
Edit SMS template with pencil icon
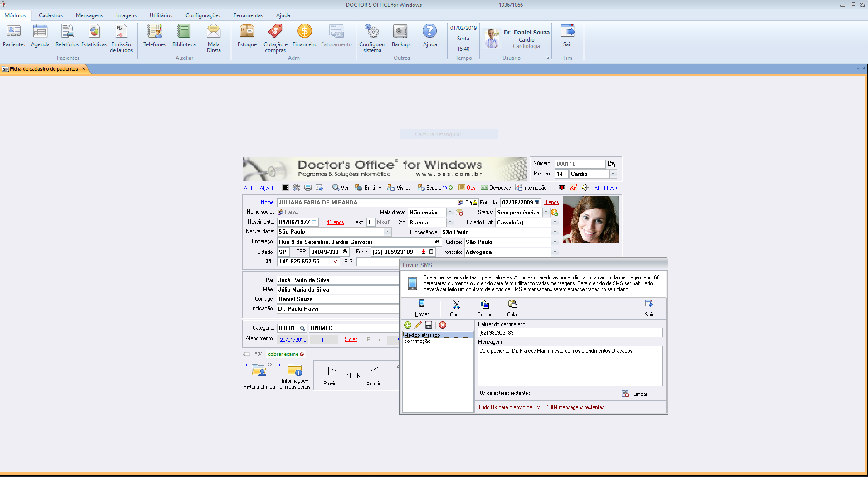418,325
